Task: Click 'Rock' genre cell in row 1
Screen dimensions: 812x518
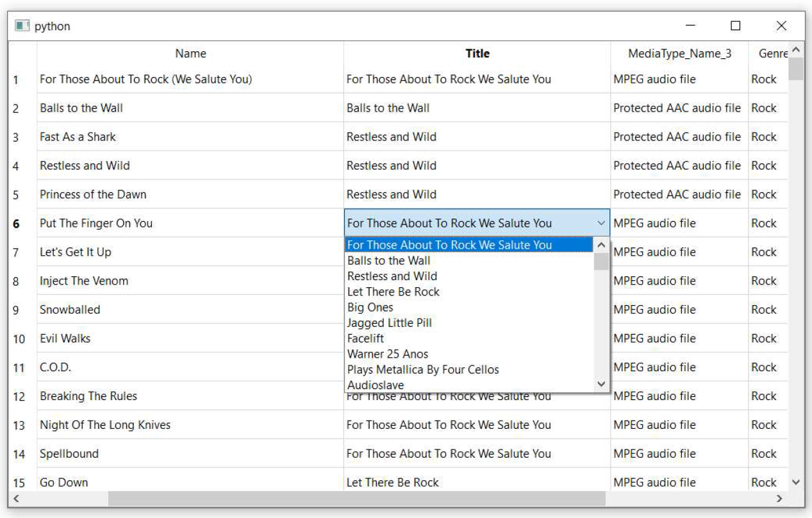Action: 768,79
